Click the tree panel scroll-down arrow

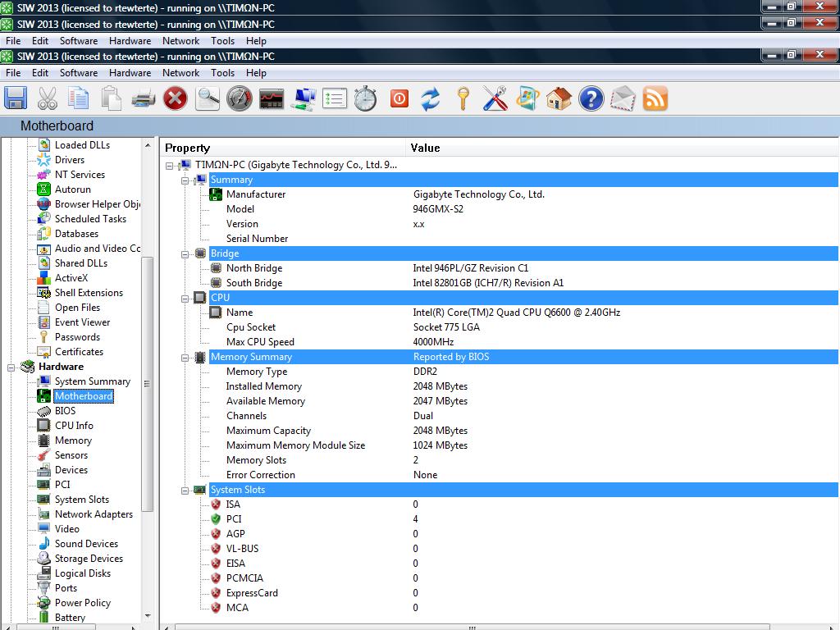[x=148, y=616]
